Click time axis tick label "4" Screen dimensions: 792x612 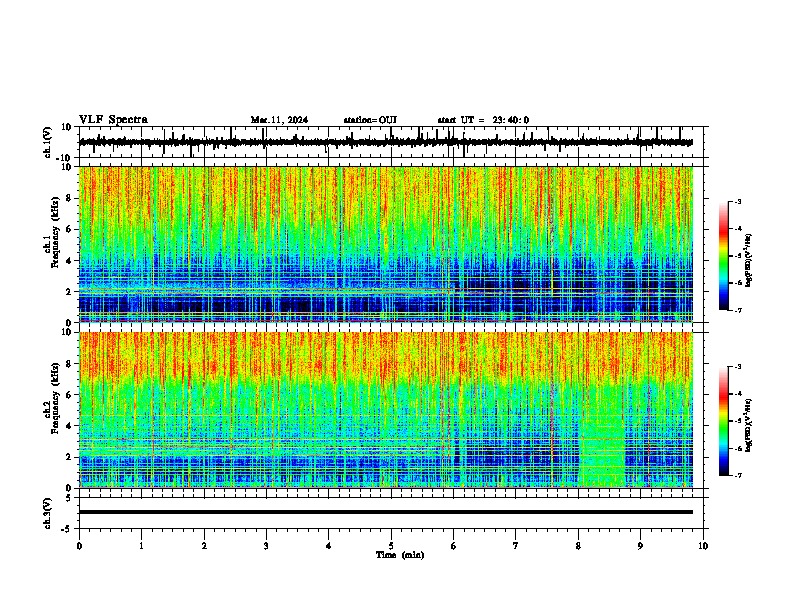click(x=328, y=546)
